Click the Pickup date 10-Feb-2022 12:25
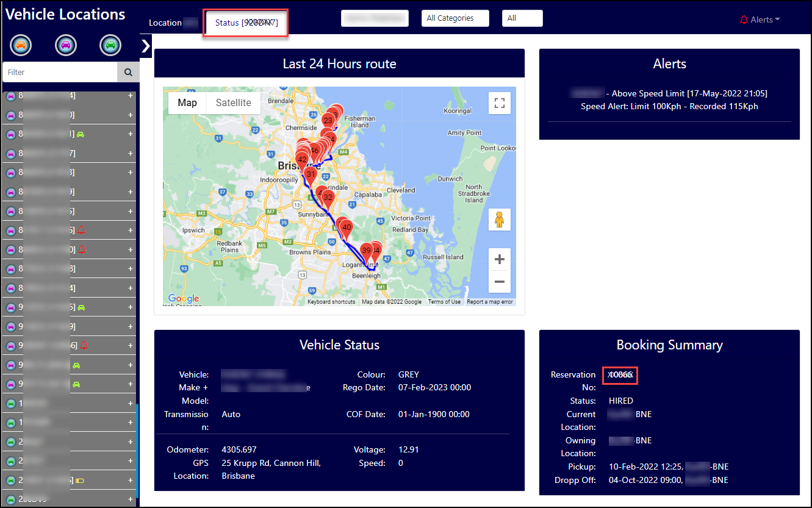 [x=645, y=467]
